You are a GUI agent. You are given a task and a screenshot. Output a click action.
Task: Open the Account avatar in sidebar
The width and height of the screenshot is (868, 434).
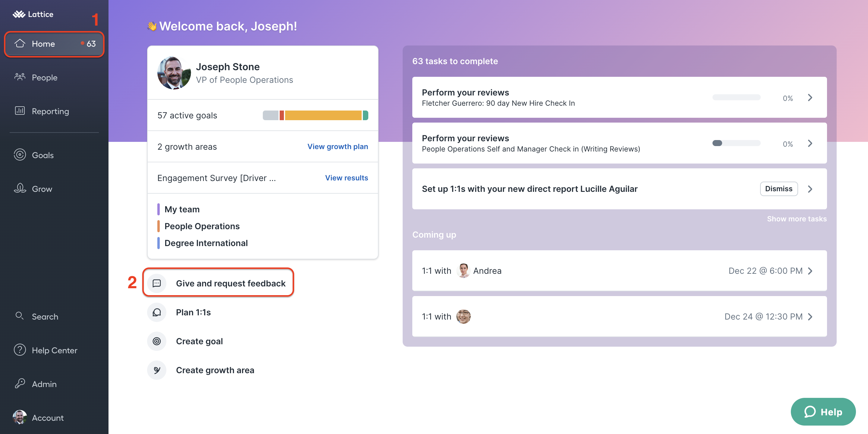click(x=20, y=417)
